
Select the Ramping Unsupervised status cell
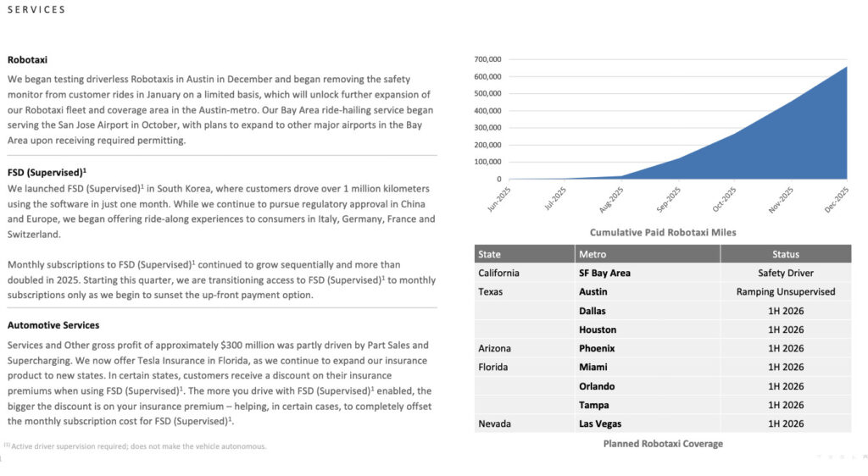point(785,291)
